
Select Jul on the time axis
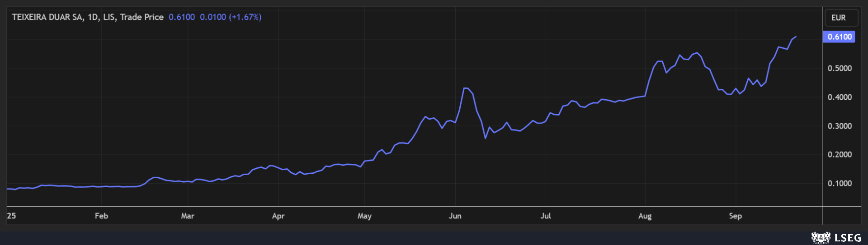point(546,216)
